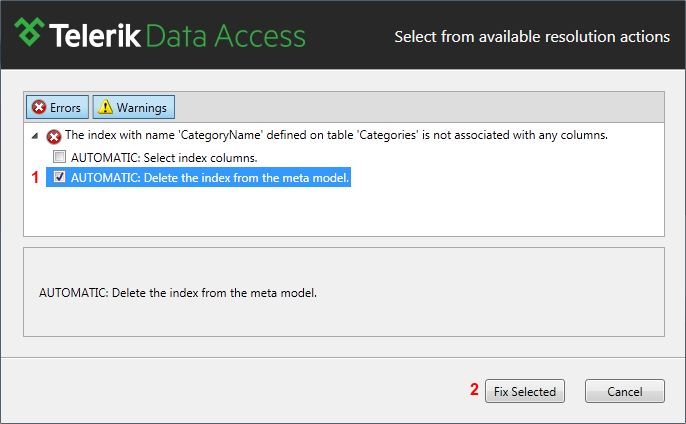The width and height of the screenshot is (686, 424).
Task: Select the highlighted 'Delete the index' row
Action: click(x=198, y=177)
